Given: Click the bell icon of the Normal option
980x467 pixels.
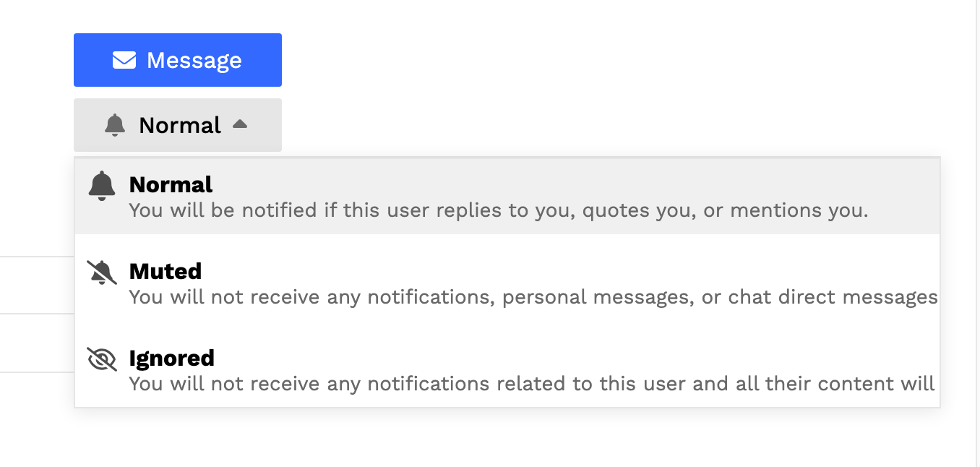Looking at the screenshot, I should (x=102, y=186).
